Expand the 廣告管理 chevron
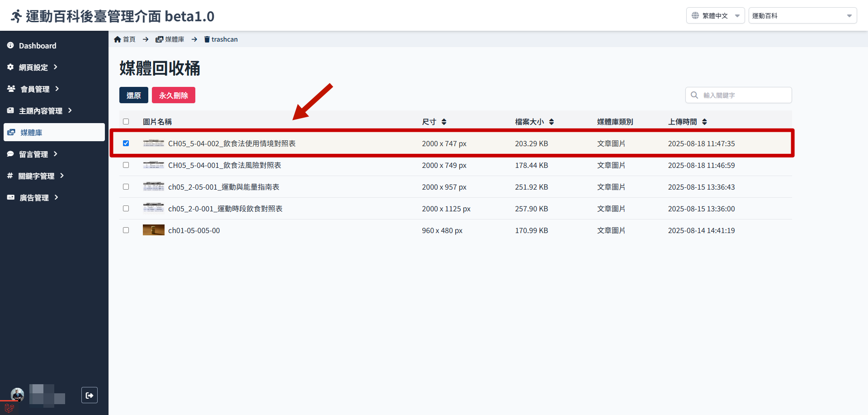Image resolution: width=868 pixels, height=415 pixels. pyautogui.click(x=57, y=197)
